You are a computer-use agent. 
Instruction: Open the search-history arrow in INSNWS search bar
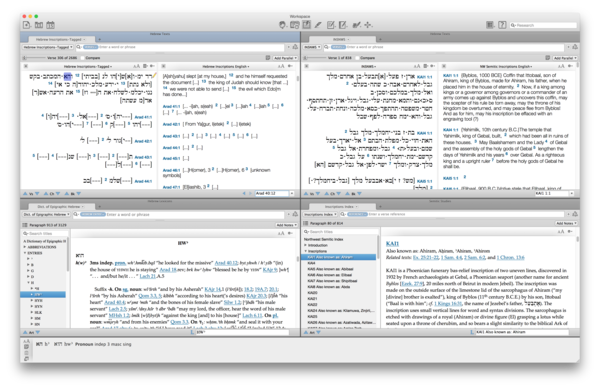(x=569, y=47)
